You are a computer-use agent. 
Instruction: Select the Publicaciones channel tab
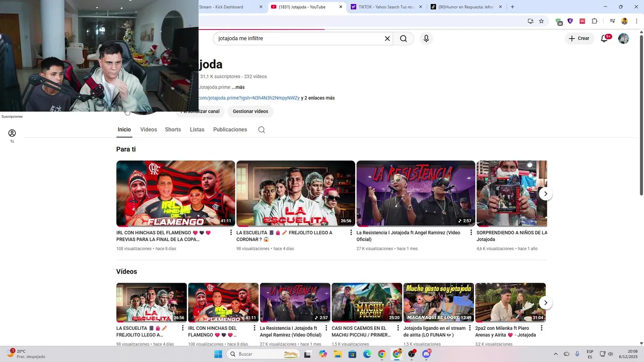230,130
